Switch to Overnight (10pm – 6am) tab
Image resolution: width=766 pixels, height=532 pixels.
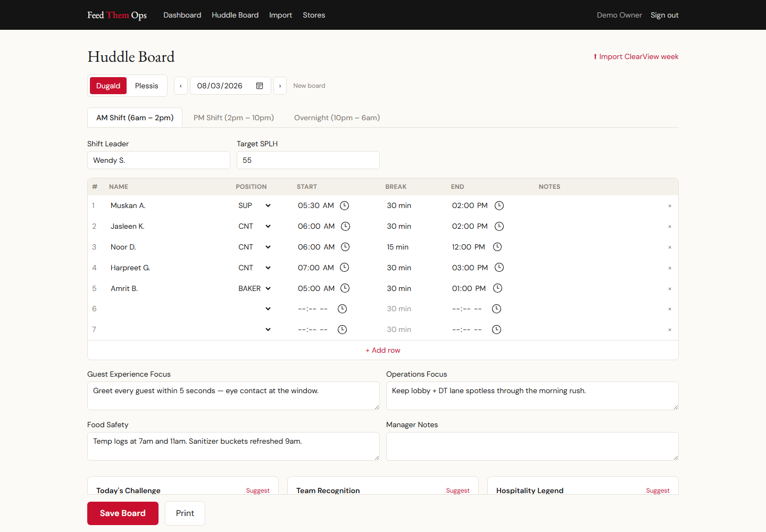tap(337, 118)
